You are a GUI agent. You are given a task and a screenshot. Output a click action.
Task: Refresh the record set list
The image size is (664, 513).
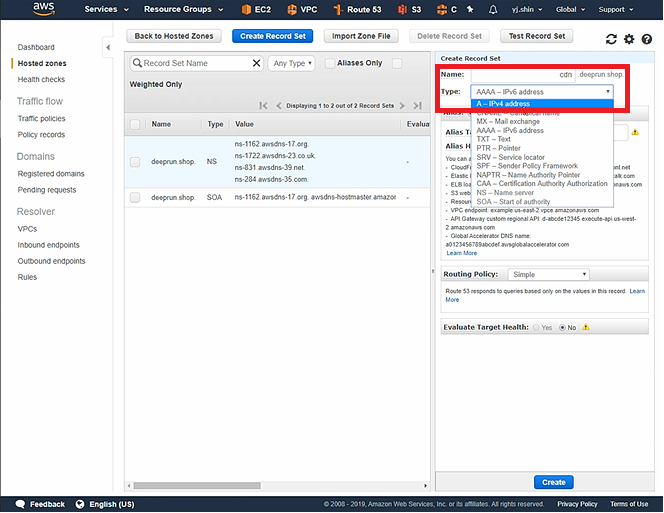click(x=611, y=39)
